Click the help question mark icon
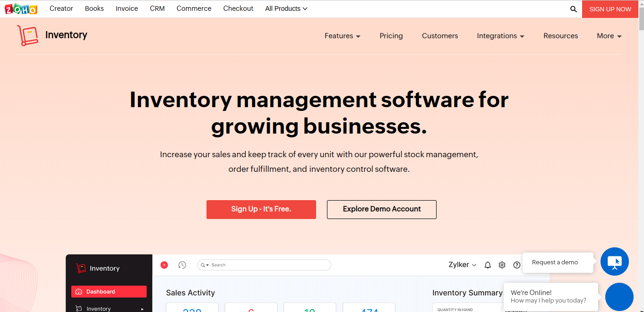Image resolution: width=644 pixels, height=312 pixels. pyautogui.click(x=517, y=265)
